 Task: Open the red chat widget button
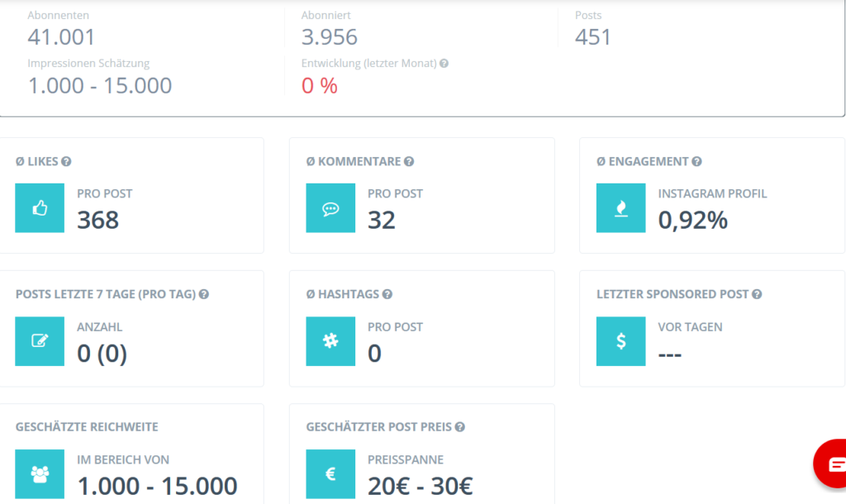click(831, 464)
